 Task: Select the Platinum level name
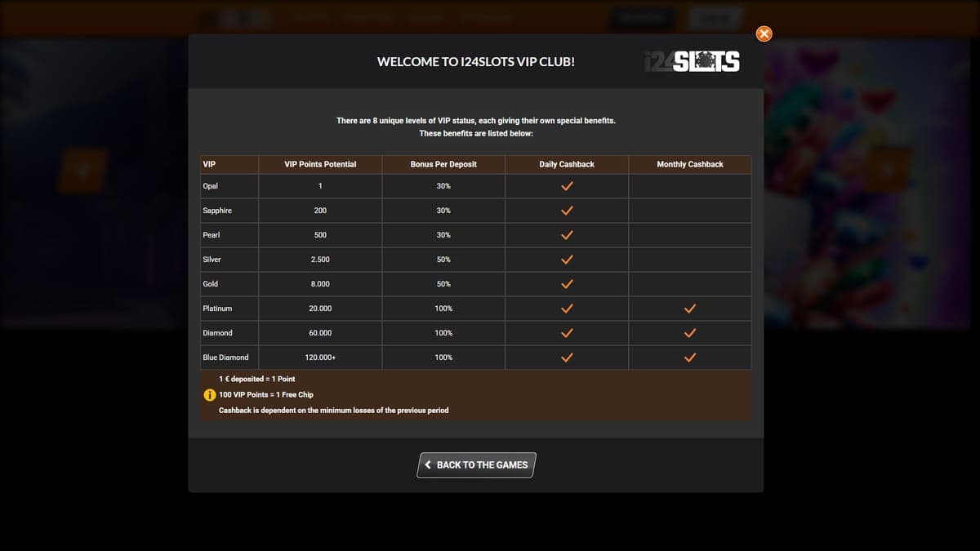coord(217,309)
